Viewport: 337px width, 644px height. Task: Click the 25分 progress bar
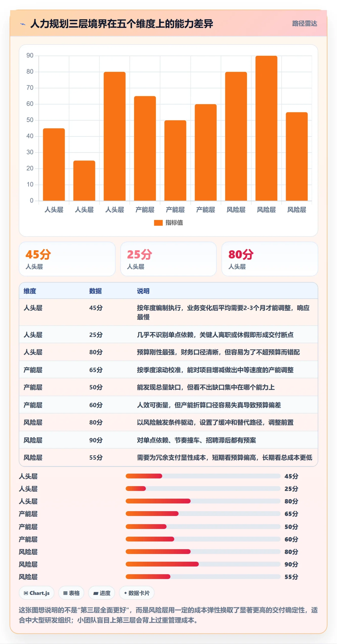click(x=203, y=489)
